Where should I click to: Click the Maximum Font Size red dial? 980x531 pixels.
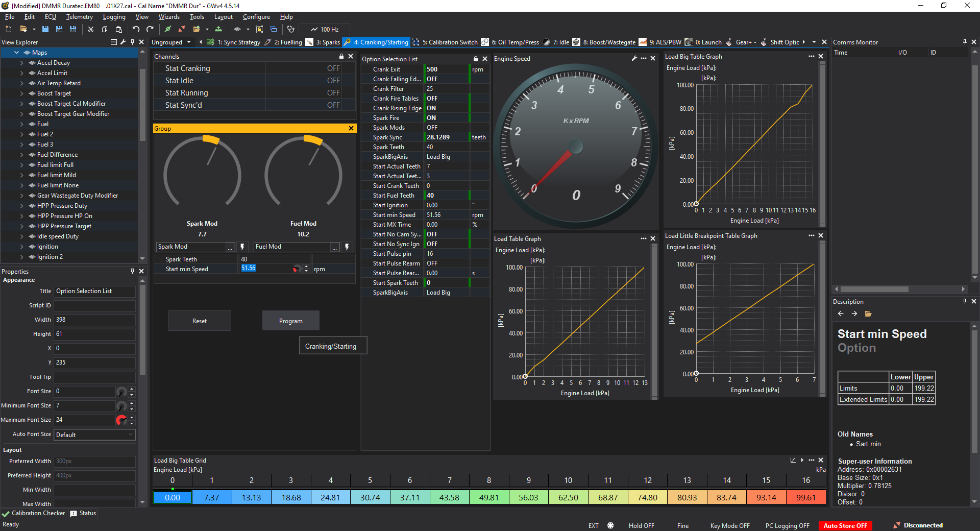[x=121, y=420]
